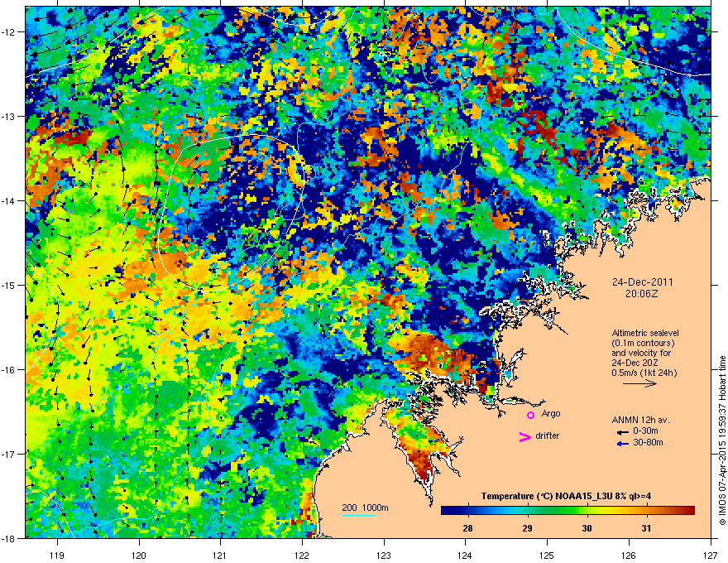
Task: Click longitude axis label 125
Action: coord(547,555)
